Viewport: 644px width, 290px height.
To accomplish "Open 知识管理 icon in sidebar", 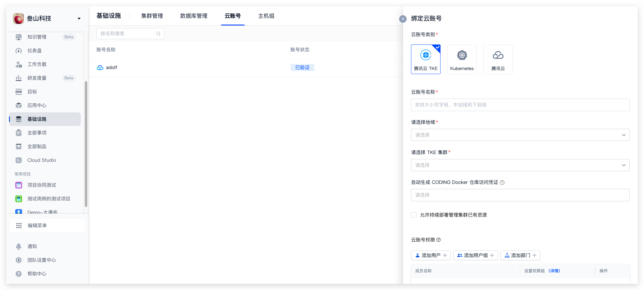I will coord(19,37).
